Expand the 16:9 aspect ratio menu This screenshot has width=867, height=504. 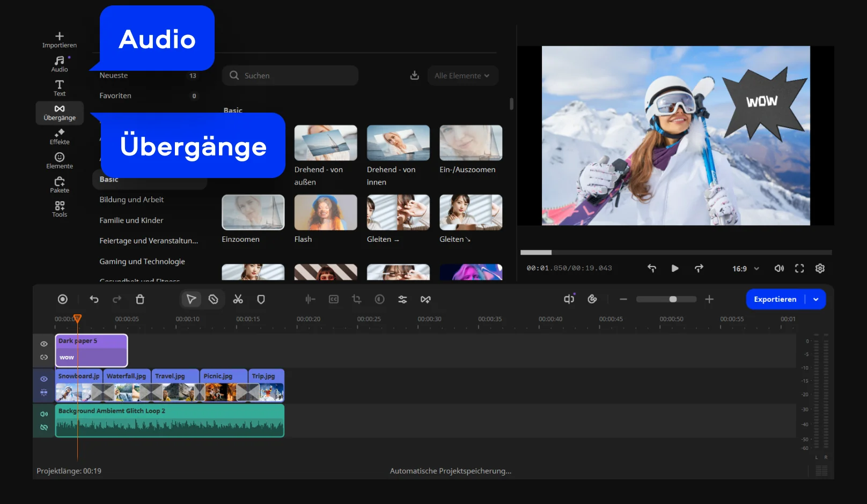click(746, 268)
